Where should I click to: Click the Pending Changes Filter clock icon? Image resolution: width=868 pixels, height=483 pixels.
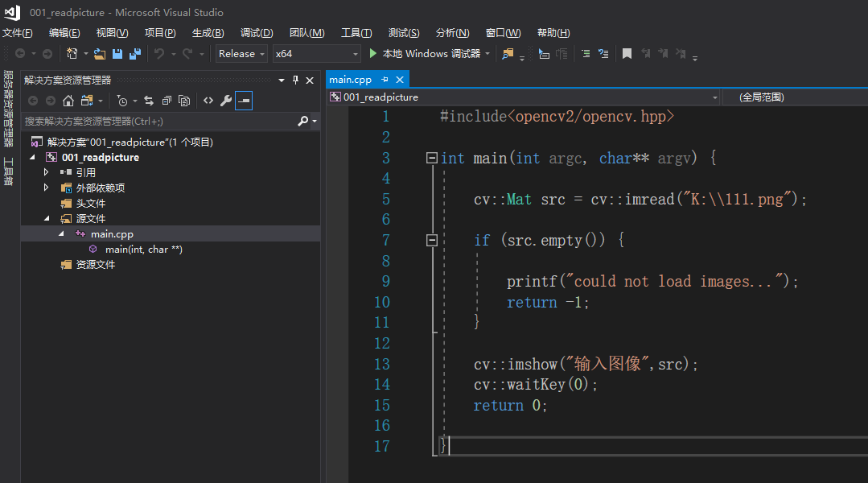(x=122, y=101)
